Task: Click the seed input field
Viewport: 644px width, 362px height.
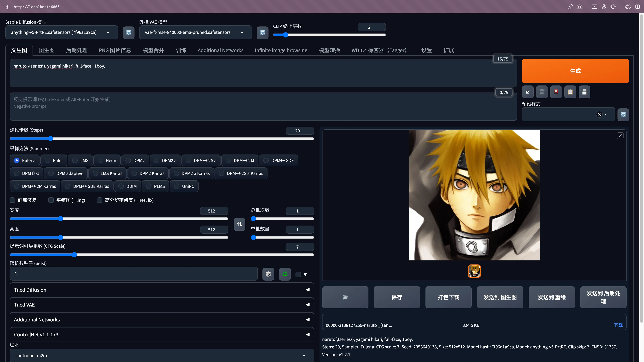Action: [x=134, y=274]
